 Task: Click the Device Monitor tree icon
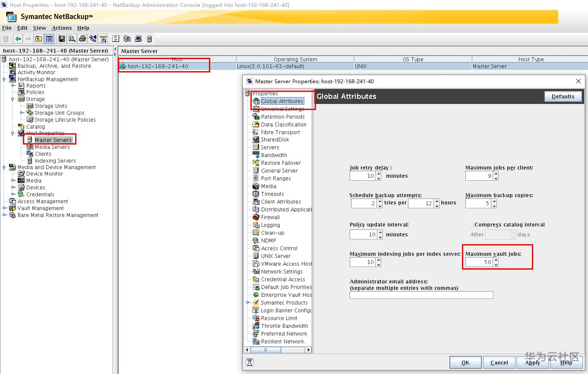click(21, 174)
